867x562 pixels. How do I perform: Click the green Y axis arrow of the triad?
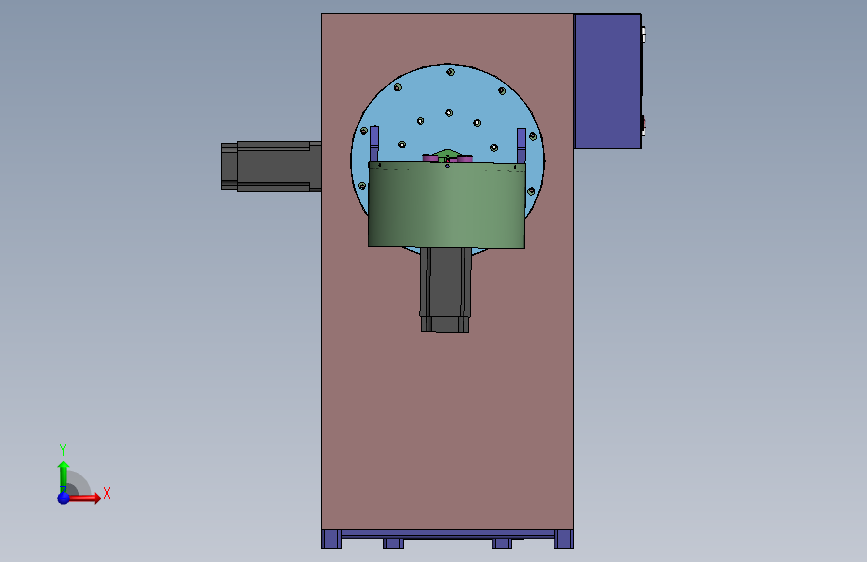pyautogui.click(x=64, y=475)
